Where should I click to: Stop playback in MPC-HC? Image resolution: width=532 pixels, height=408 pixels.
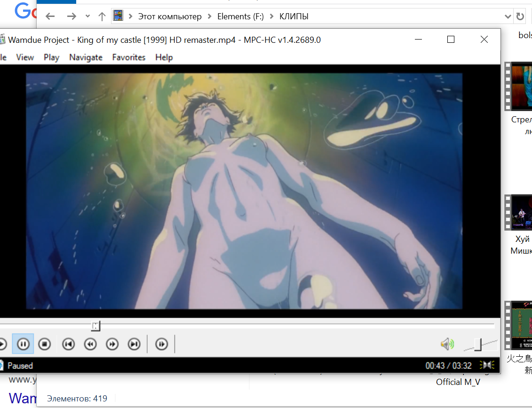pos(44,344)
